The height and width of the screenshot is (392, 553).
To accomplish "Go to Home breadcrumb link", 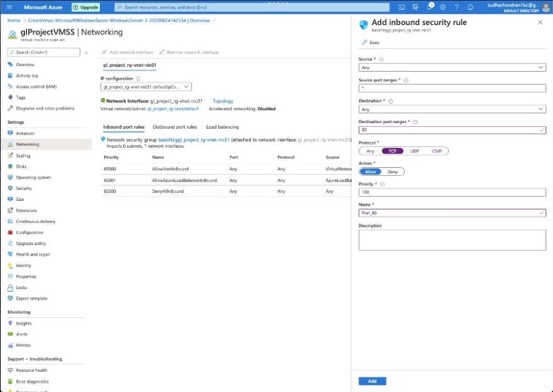I will (x=14, y=21).
